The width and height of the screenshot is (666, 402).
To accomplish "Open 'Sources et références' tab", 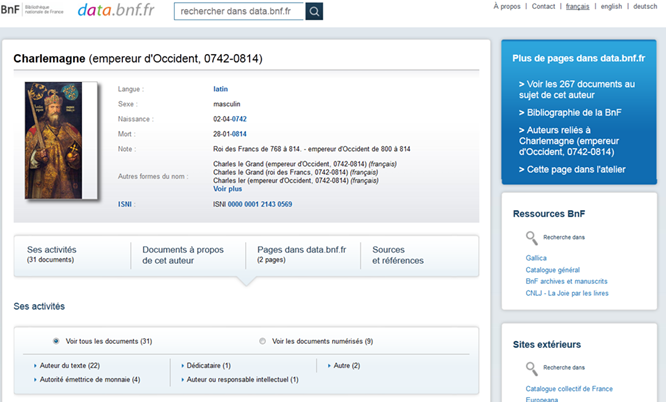I will pos(398,255).
